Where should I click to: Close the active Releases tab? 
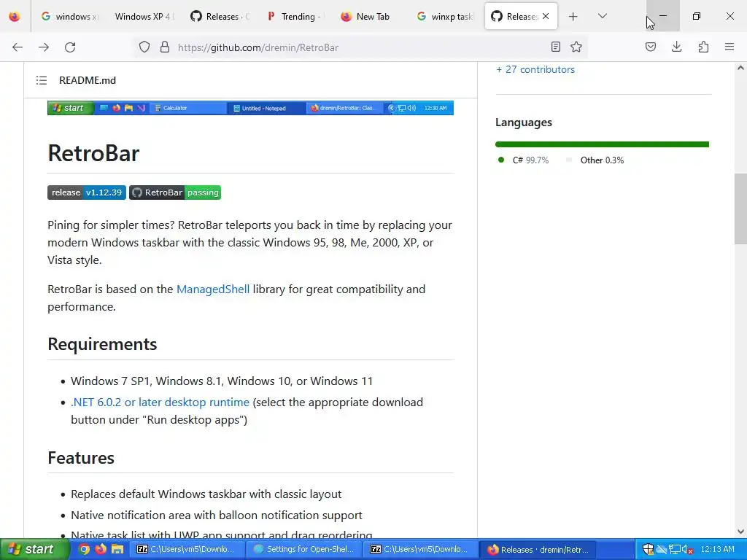click(x=546, y=16)
